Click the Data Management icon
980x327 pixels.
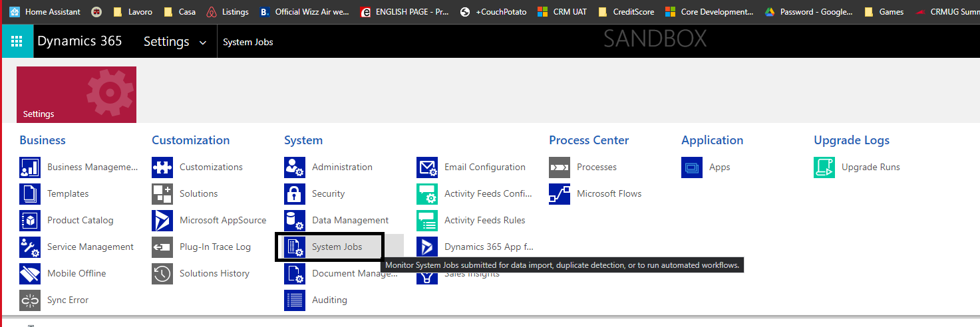coord(295,221)
